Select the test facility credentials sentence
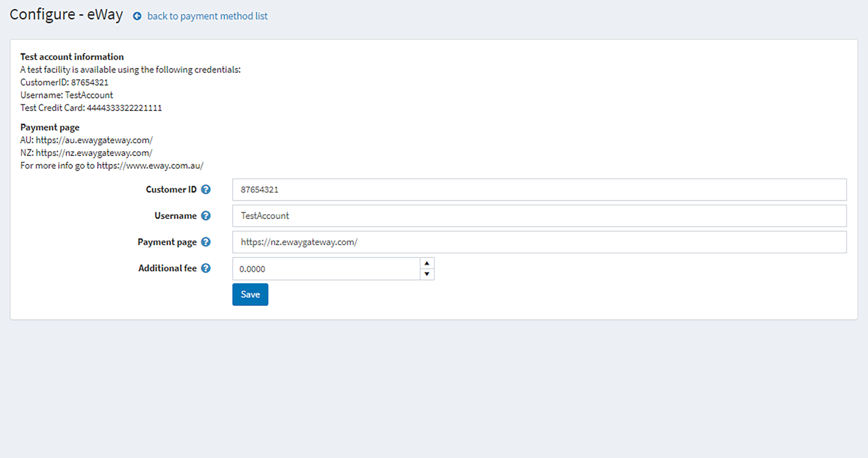The width and height of the screenshot is (868, 458). 130,70
